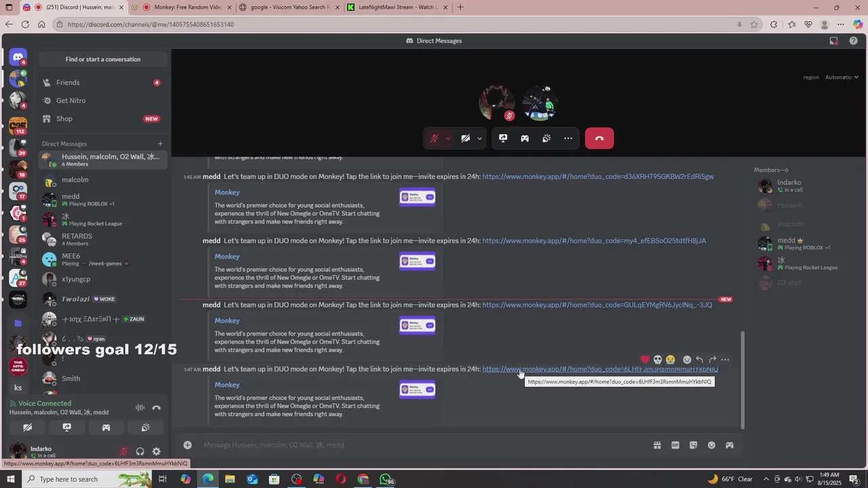
Task: Forward the hovered message
Action: (713, 360)
